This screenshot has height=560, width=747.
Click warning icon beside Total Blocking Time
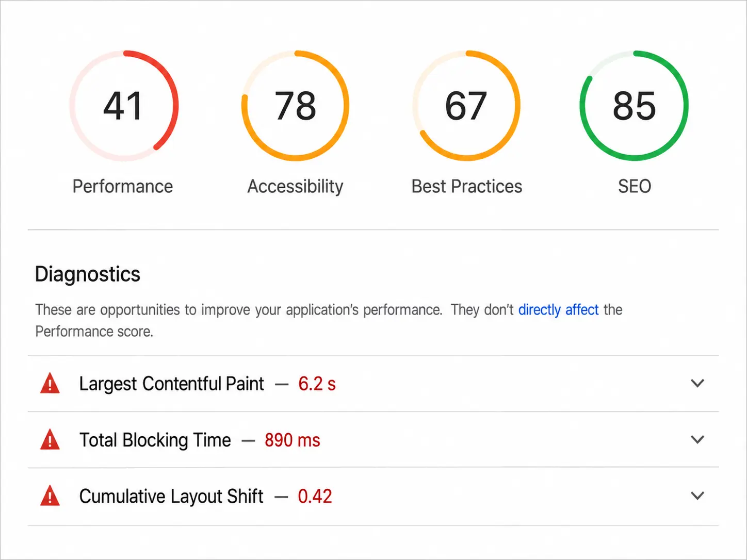click(x=50, y=440)
